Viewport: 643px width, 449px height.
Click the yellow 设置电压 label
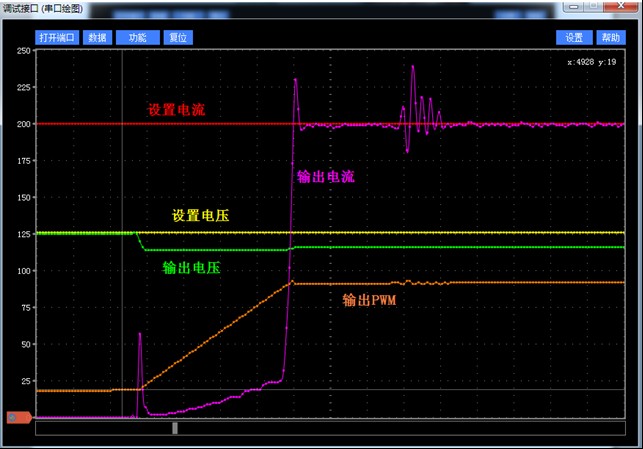[201, 215]
